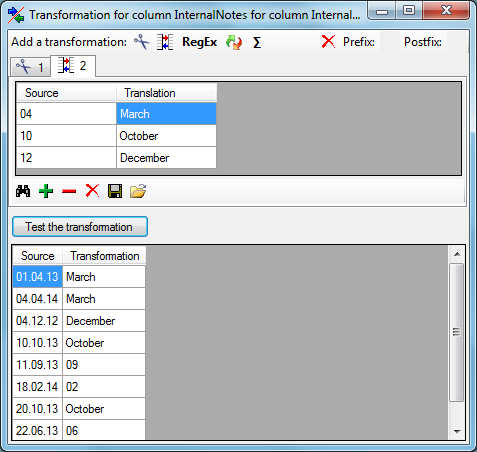Click the binoculars search icon
The width and height of the screenshot is (477, 452).
tap(23, 191)
